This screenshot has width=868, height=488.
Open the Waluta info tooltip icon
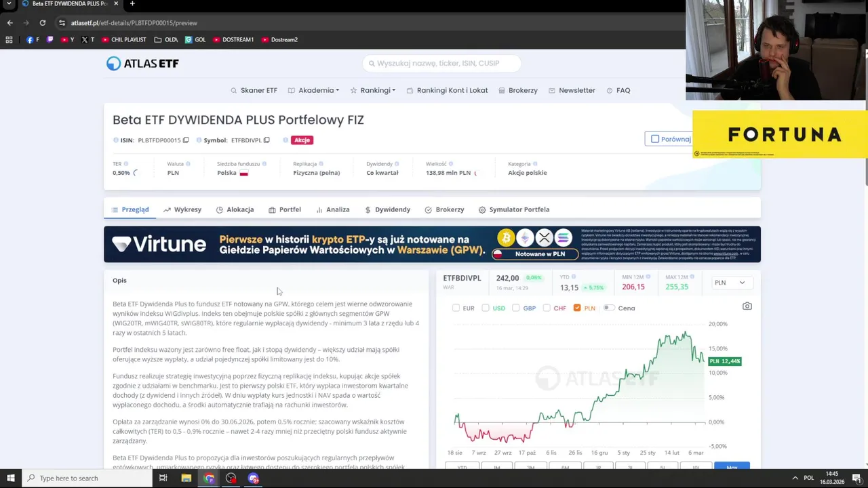point(188,164)
